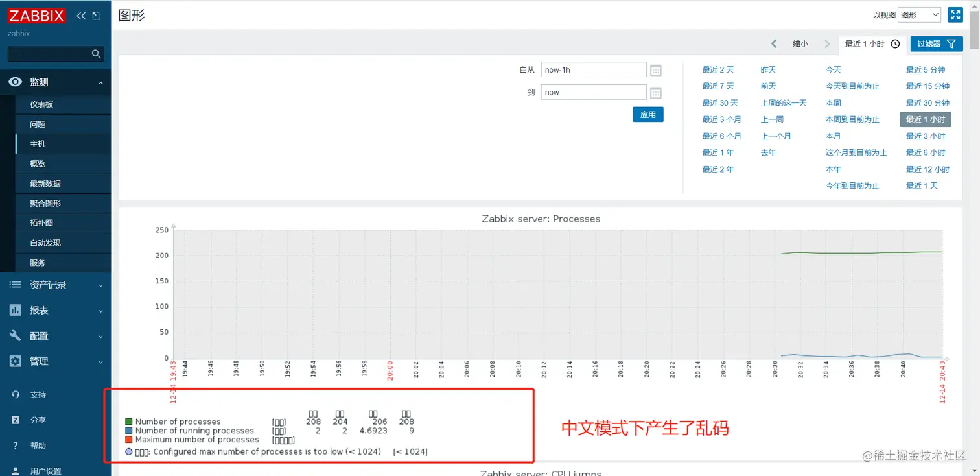The width and height of the screenshot is (980, 476).
Task: Click the support headset icon
Action: pyautogui.click(x=15, y=395)
